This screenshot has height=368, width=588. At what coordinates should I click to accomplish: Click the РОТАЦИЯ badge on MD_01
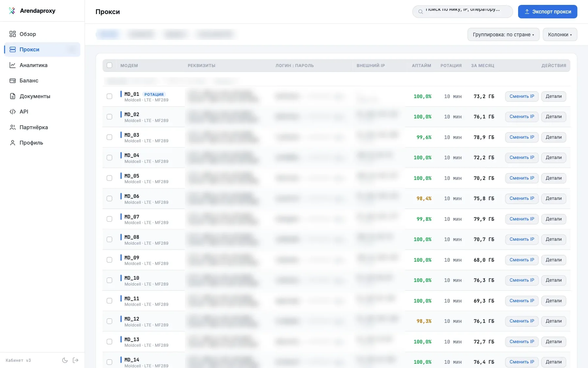pos(154,94)
